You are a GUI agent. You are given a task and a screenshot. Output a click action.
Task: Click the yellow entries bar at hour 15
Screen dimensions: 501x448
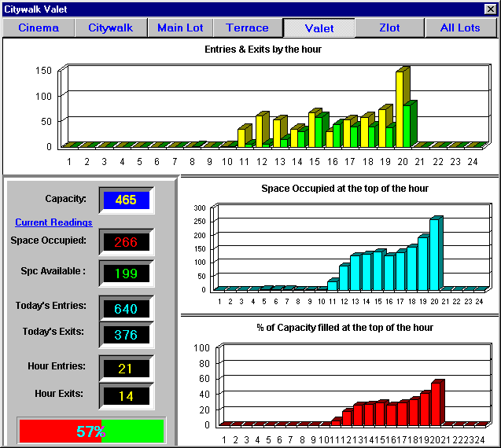[x=311, y=130]
